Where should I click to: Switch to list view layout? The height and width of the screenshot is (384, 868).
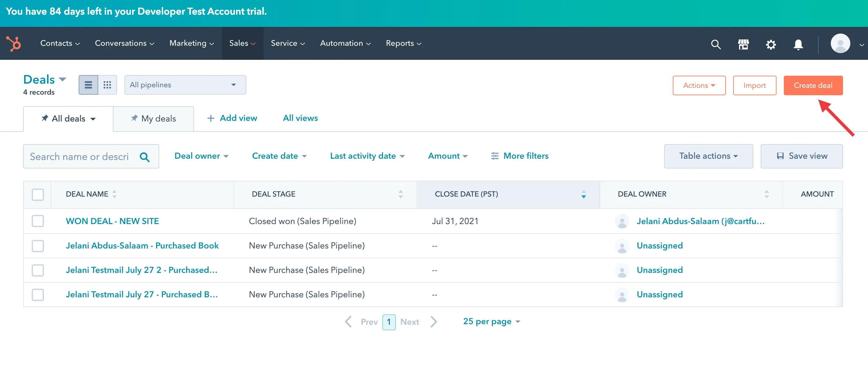coord(88,85)
